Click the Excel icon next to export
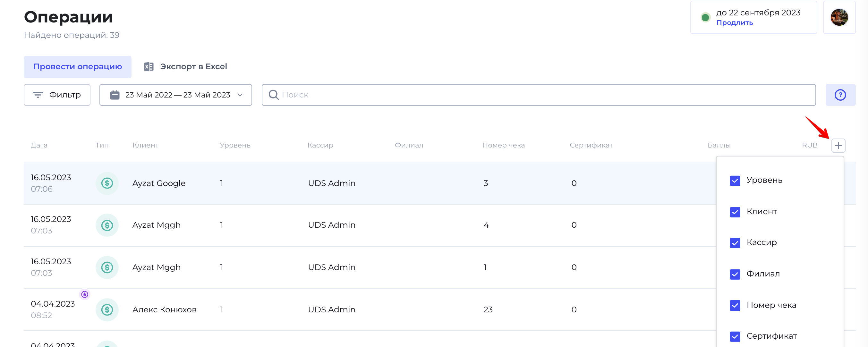The width and height of the screenshot is (868, 347). (149, 67)
